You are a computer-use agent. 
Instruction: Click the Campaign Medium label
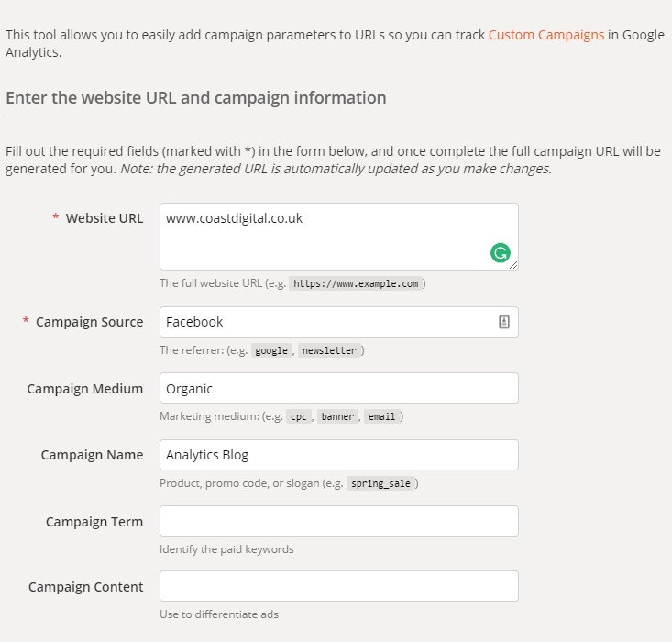pos(85,389)
